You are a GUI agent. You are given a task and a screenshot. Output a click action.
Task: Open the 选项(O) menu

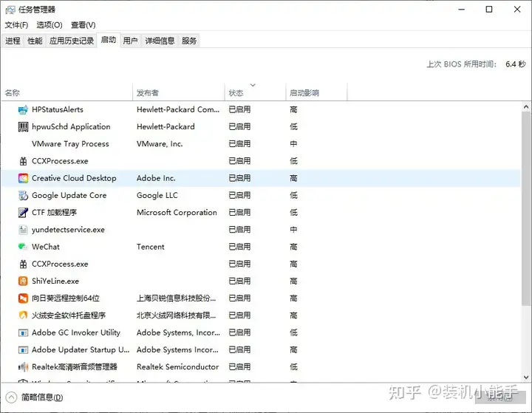coord(50,25)
